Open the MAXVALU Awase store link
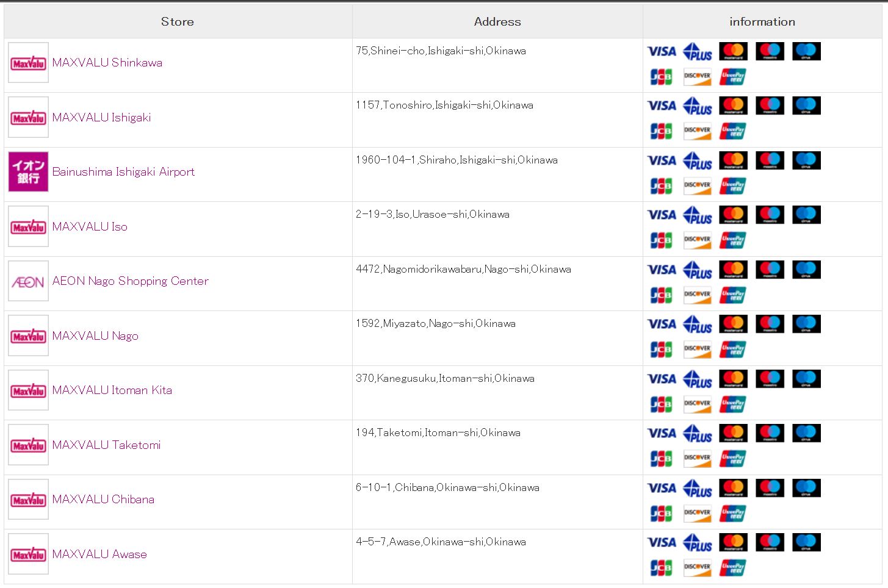Screen dimensions: 888x588 [99, 554]
